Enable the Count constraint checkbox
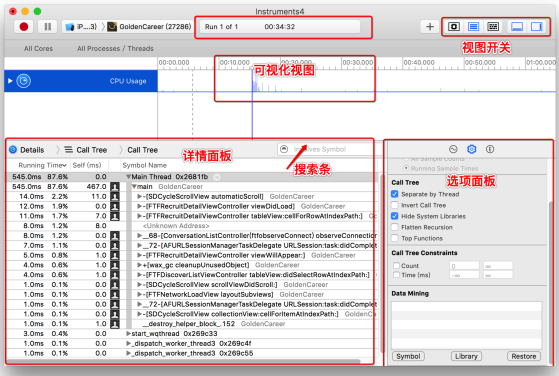 396,266
